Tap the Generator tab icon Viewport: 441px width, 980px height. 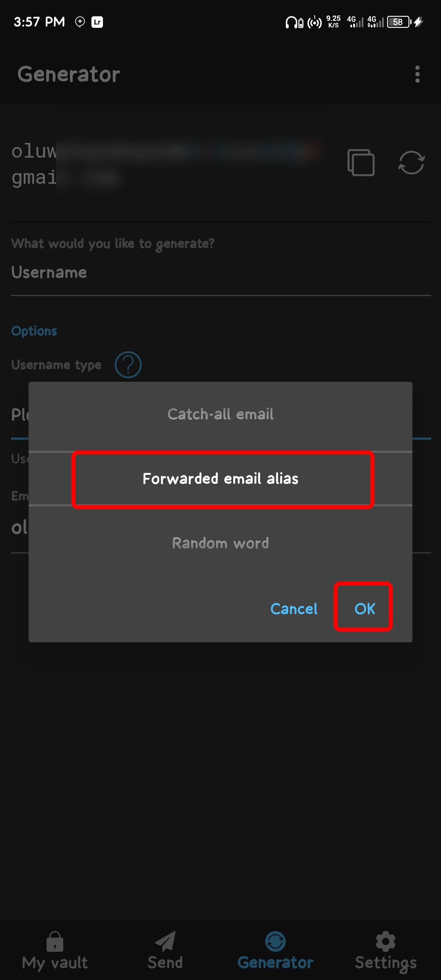(275, 941)
